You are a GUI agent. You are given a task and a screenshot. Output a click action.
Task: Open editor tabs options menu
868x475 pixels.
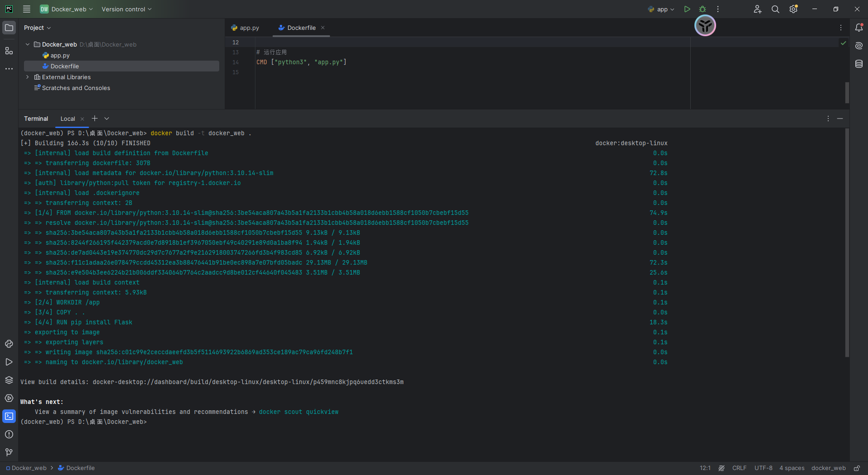[x=841, y=28]
